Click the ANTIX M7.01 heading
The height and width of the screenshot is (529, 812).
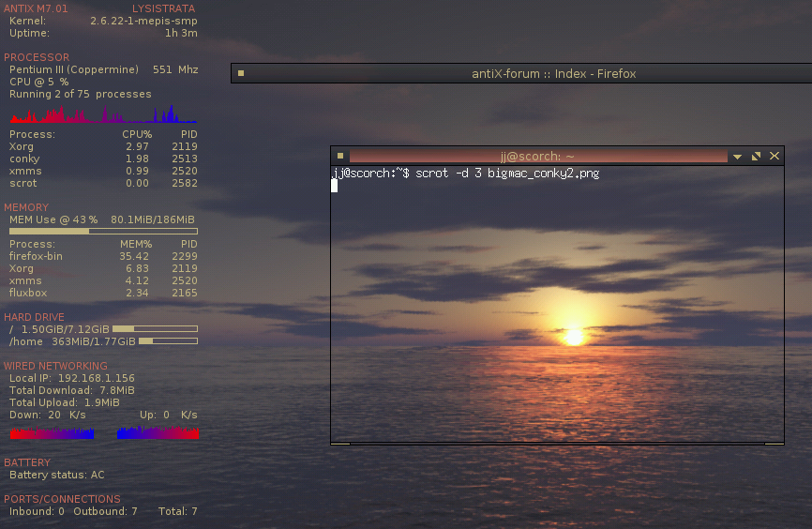point(36,8)
